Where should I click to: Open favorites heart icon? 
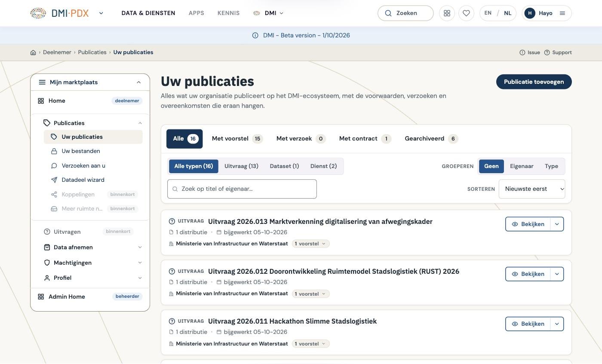tap(466, 13)
